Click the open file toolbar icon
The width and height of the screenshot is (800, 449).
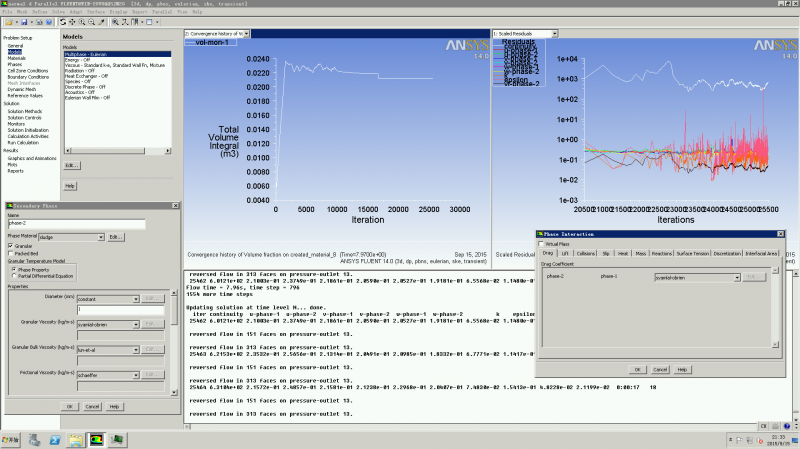click(x=7, y=20)
